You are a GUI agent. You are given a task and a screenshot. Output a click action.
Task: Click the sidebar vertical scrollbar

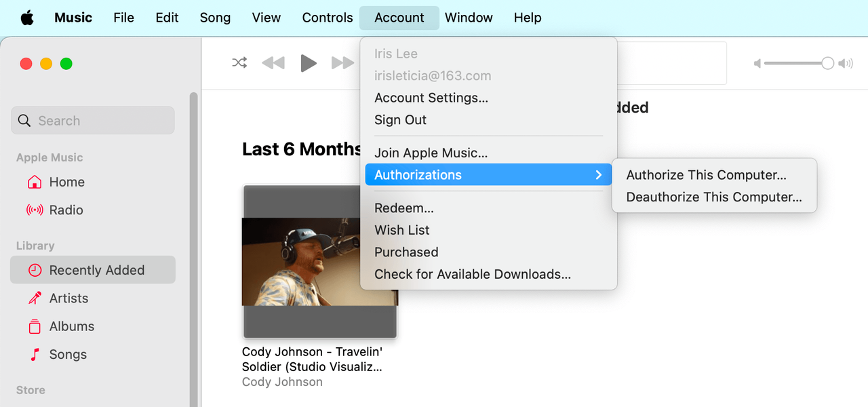coord(193,249)
